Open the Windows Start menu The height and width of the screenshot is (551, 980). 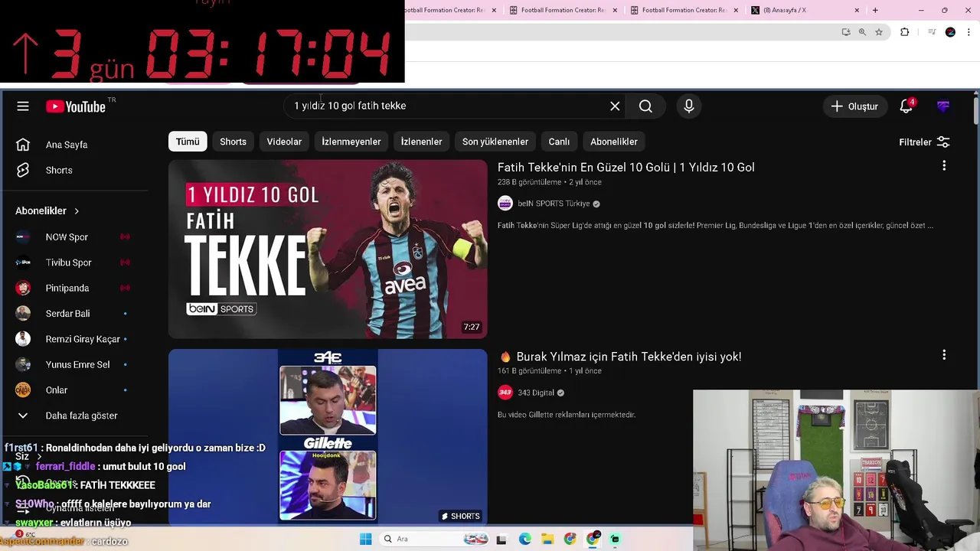point(366,539)
